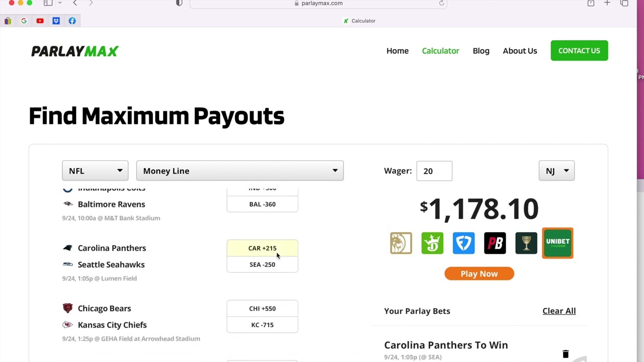This screenshot has height=362, width=644.
Task: Click the M&T Bank Stadium game text
Action: point(111,218)
